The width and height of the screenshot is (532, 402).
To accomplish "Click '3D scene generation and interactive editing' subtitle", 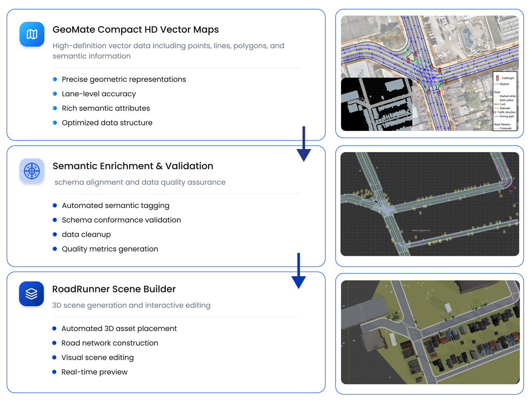I will tap(131, 305).
